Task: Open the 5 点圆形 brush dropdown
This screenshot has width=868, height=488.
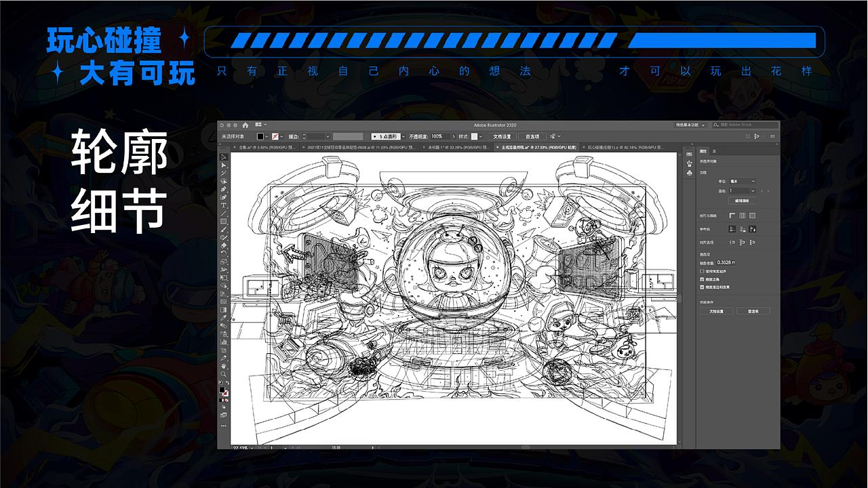Action: 403,136
